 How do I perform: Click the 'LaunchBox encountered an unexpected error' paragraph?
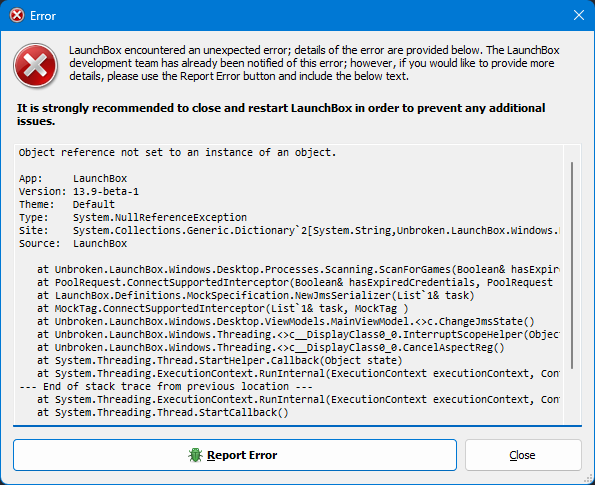click(x=314, y=63)
